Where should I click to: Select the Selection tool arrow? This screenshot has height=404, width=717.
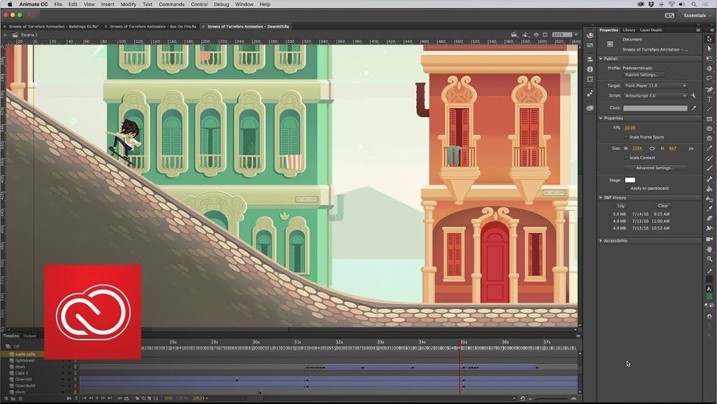[709, 39]
